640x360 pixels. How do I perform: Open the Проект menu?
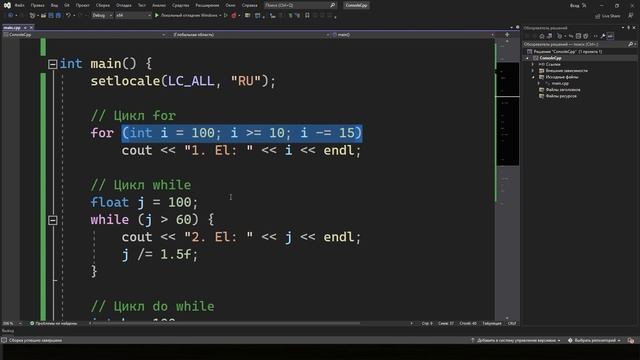coord(82,5)
